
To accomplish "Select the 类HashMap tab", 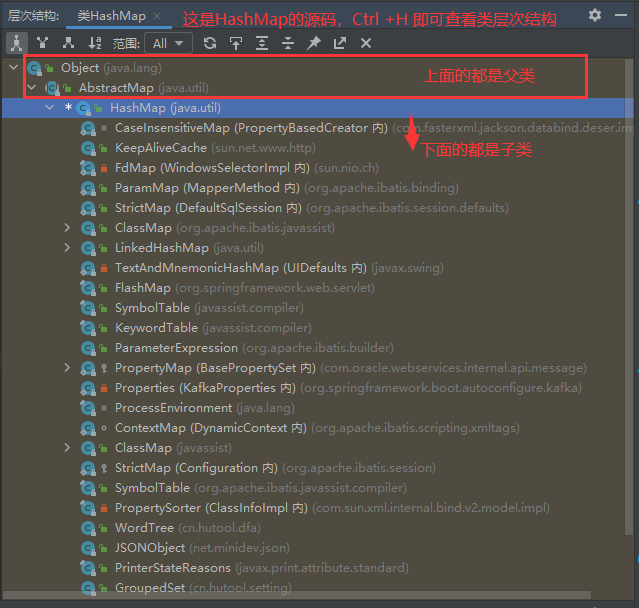I will [111, 16].
